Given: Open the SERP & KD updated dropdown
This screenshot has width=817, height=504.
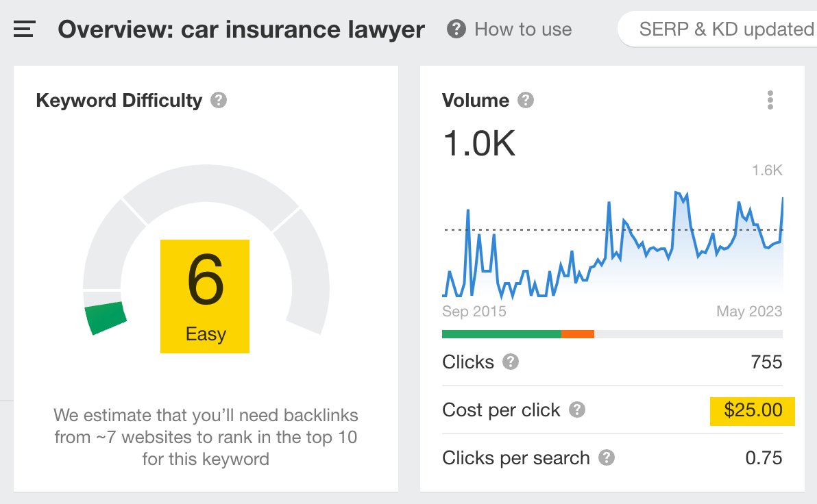Looking at the screenshot, I should 727,29.
